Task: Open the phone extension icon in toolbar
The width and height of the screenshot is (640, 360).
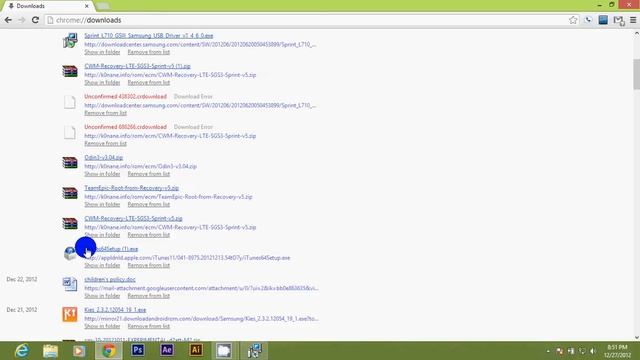Action: point(588,20)
